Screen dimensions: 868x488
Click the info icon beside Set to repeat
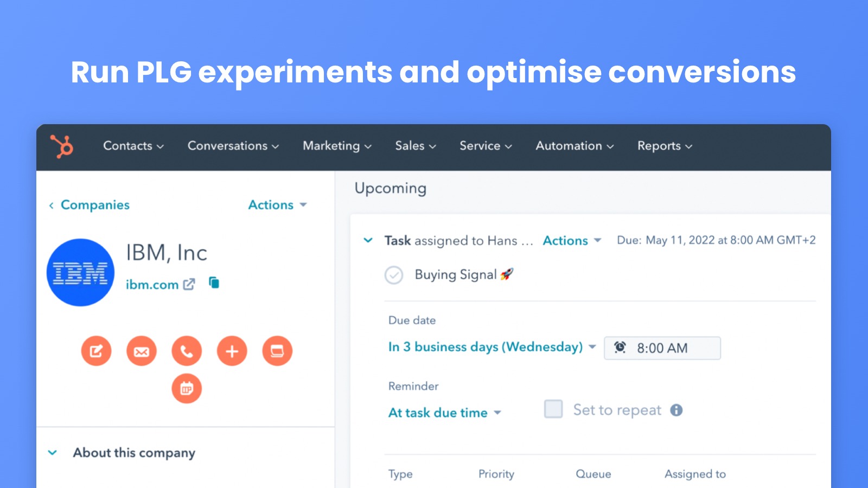676,410
